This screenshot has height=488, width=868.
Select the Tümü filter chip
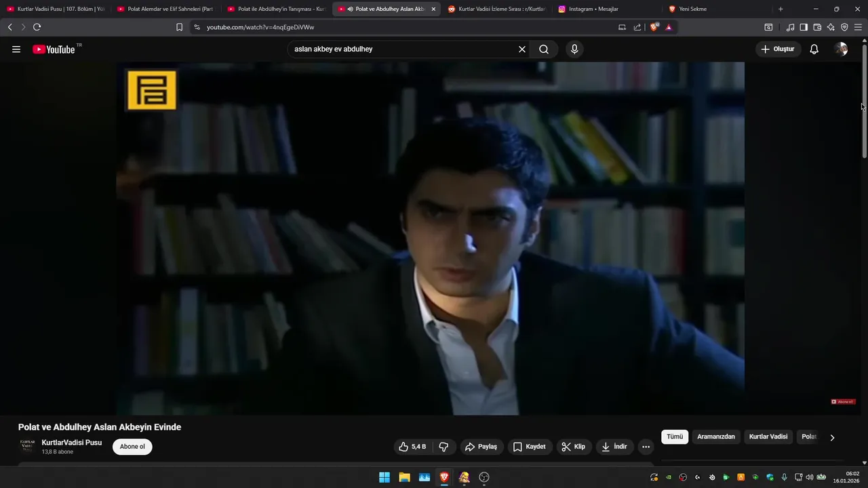[x=675, y=436]
